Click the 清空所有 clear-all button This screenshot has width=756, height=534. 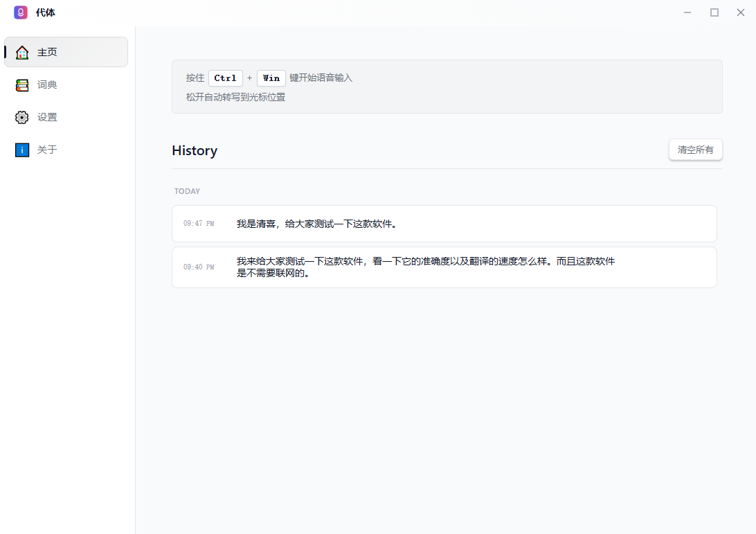(695, 150)
